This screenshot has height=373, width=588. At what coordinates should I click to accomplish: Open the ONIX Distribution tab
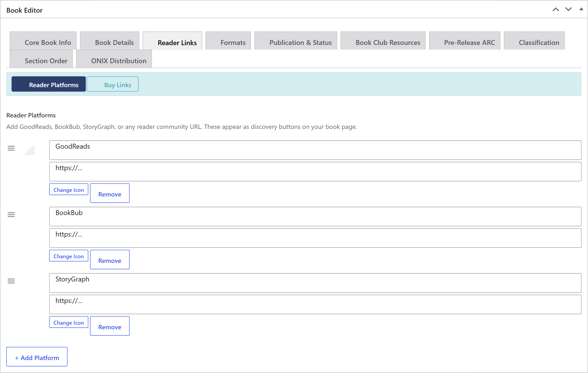pyautogui.click(x=114, y=59)
